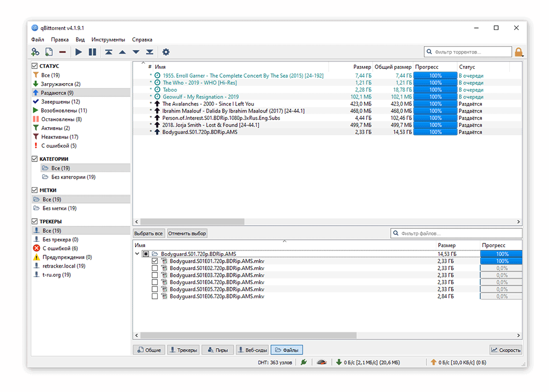The image size is (549, 392).
Task: Click the Отменить выбор button
Action: pyautogui.click(x=187, y=234)
